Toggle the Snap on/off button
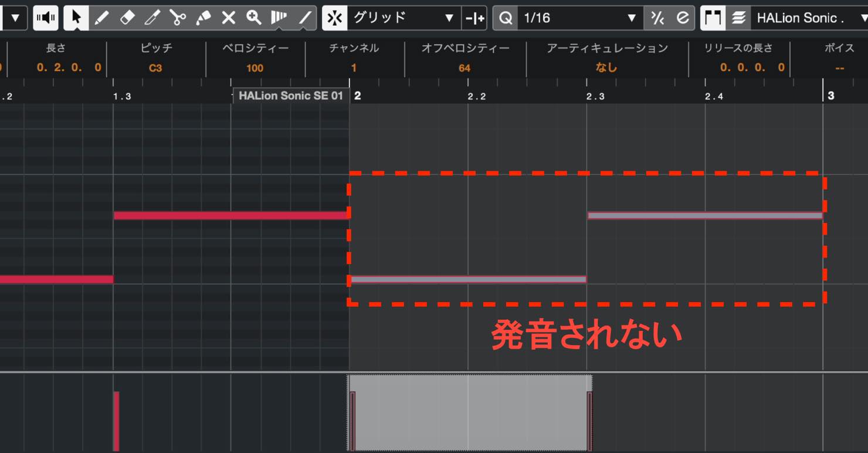868x453 pixels. [x=335, y=18]
